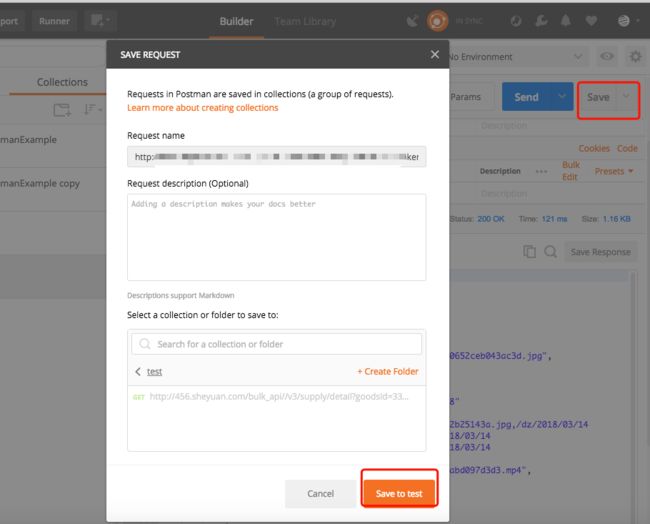The image size is (650, 524).
Task: Open the Cookies link
Action: (x=594, y=148)
